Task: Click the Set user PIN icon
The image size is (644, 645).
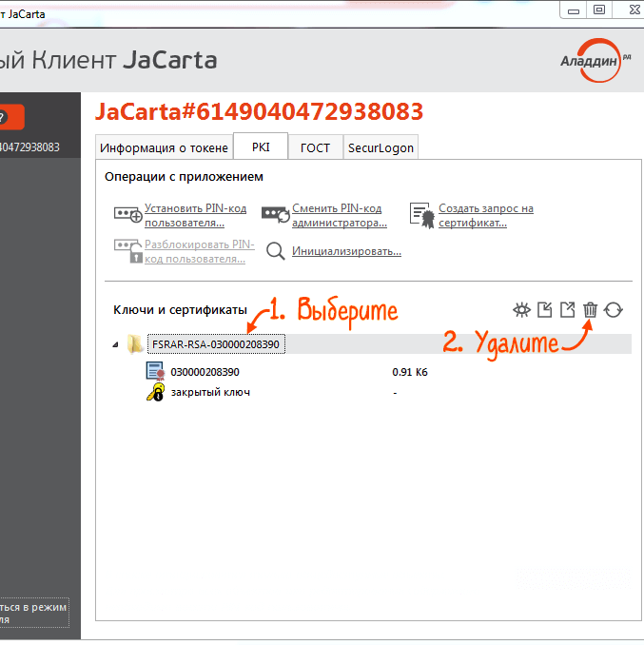Action: (x=127, y=214)
